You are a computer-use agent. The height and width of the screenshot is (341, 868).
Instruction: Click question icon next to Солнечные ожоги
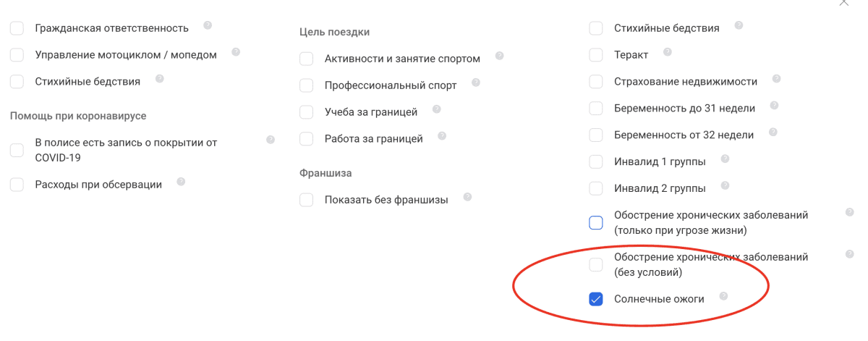tap(723, 296)
